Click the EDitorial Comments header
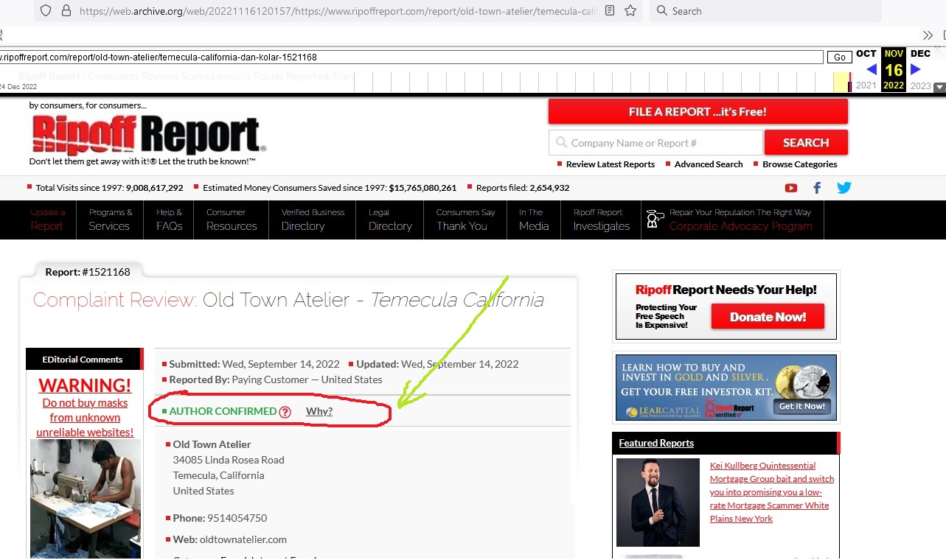This screenshot has height=560, width=946. point(83,360)
